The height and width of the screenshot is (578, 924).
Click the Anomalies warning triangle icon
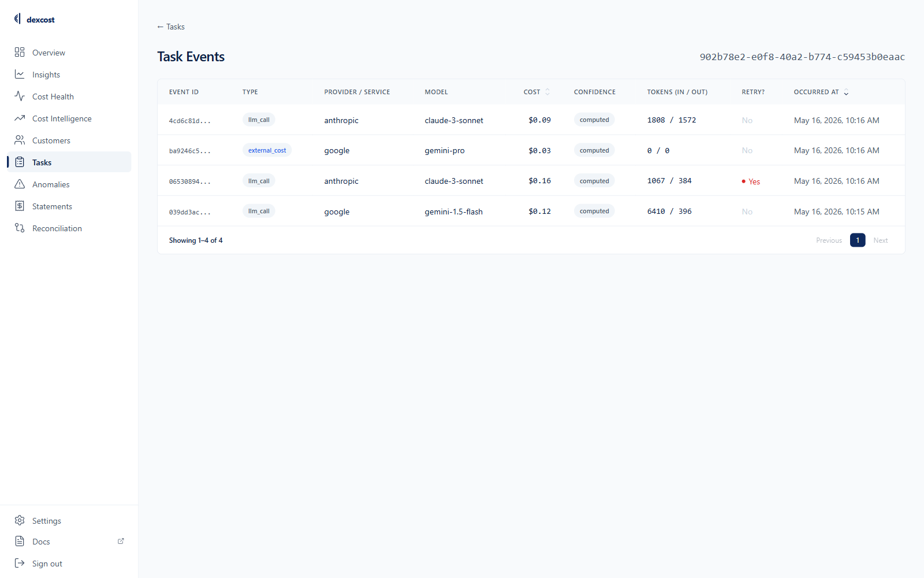coord(20,184)
